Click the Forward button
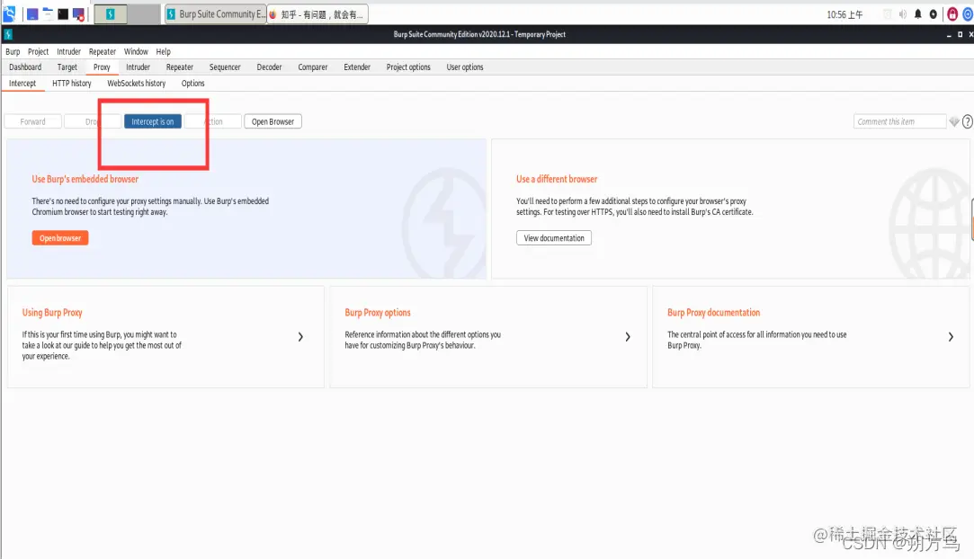974x560 pixels. (33, 121)
